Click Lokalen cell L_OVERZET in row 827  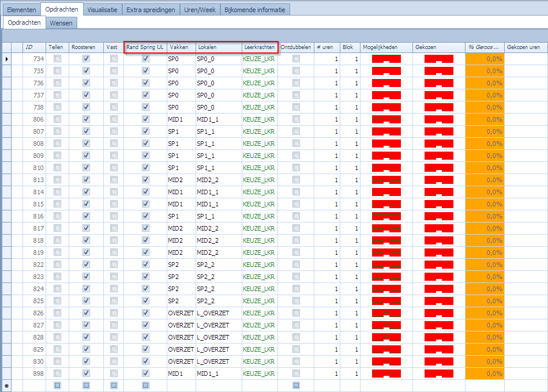click(219, 325)
